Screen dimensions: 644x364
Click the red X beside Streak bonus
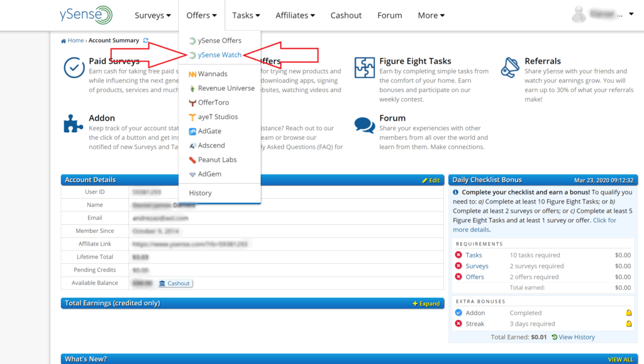458,324
